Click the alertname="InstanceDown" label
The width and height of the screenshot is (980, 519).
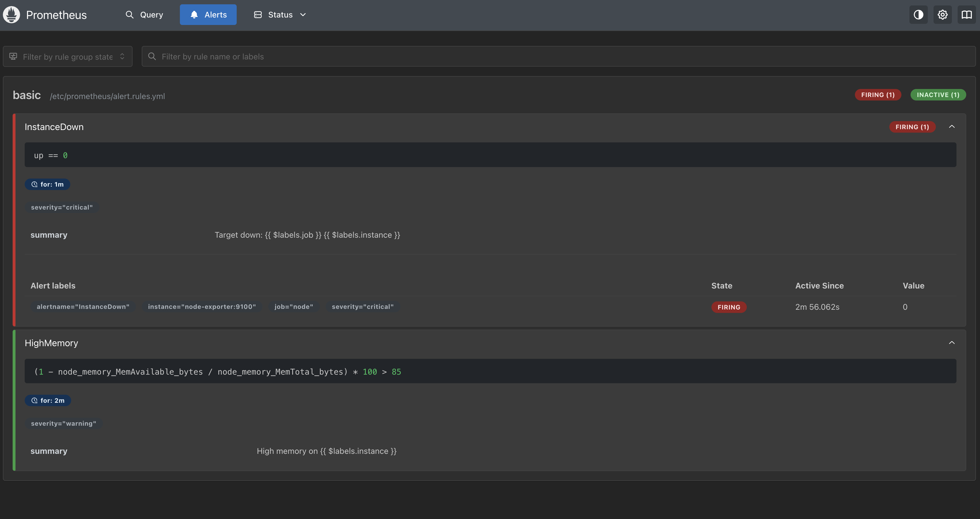click(83, 307)
